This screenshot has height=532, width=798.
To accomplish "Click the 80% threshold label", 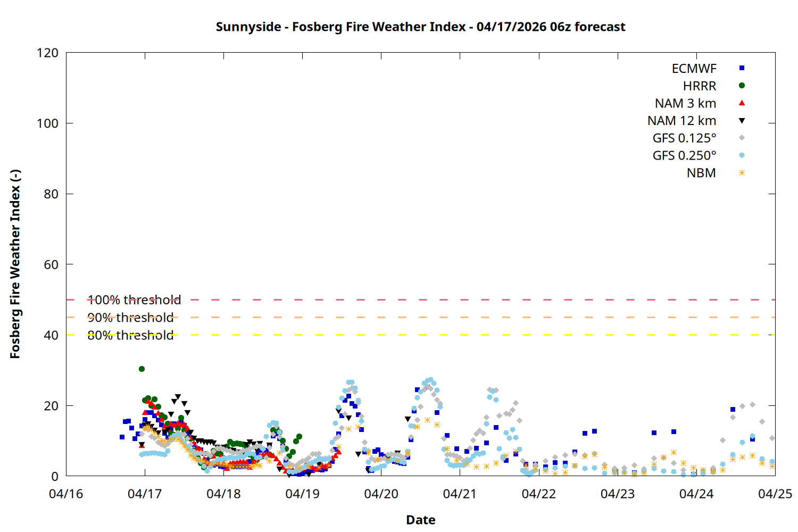I will 130,335.
